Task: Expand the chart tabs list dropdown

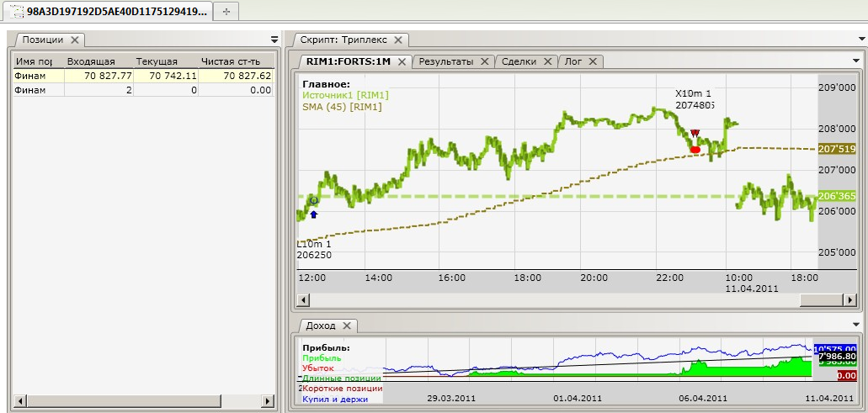Action: pyautogui.click(x=856, y=61)
